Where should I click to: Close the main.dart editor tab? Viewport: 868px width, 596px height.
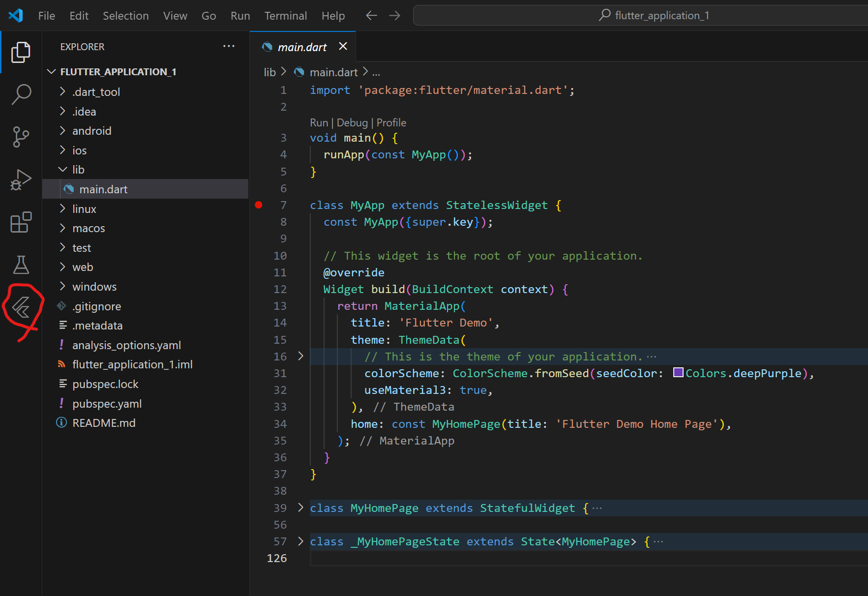(343, 46)
